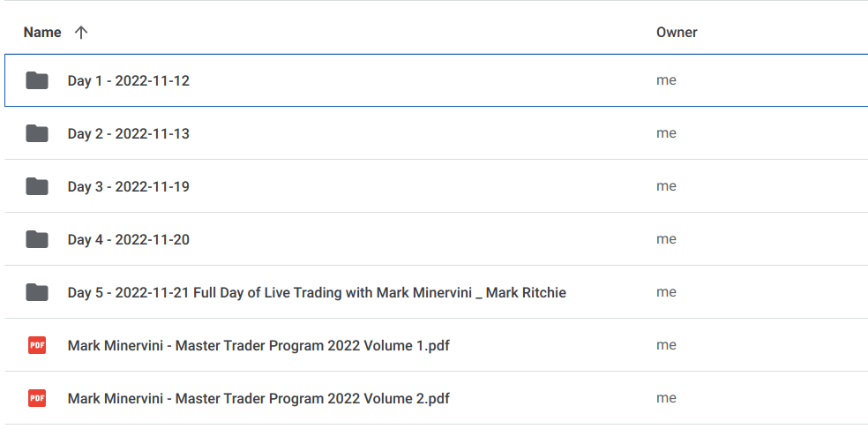Viewport: 868px width, 429px height.
Task: Select the owner cell of Volume 2 PDF row
Action: click(x=666, y=398)
